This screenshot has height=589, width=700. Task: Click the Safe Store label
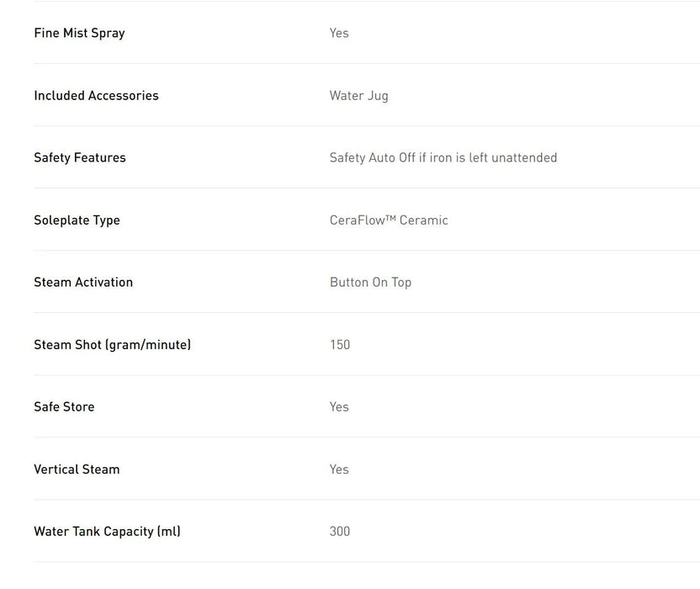64,406
